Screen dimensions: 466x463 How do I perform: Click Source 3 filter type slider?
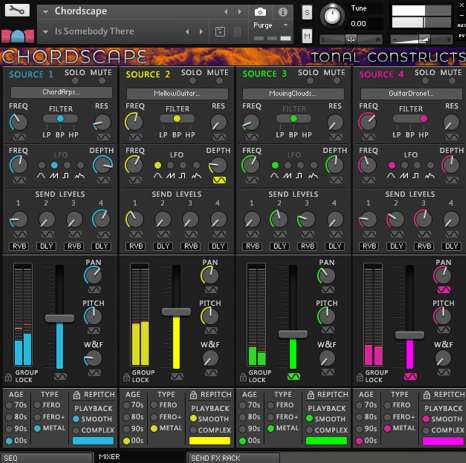tap(293, 118)
